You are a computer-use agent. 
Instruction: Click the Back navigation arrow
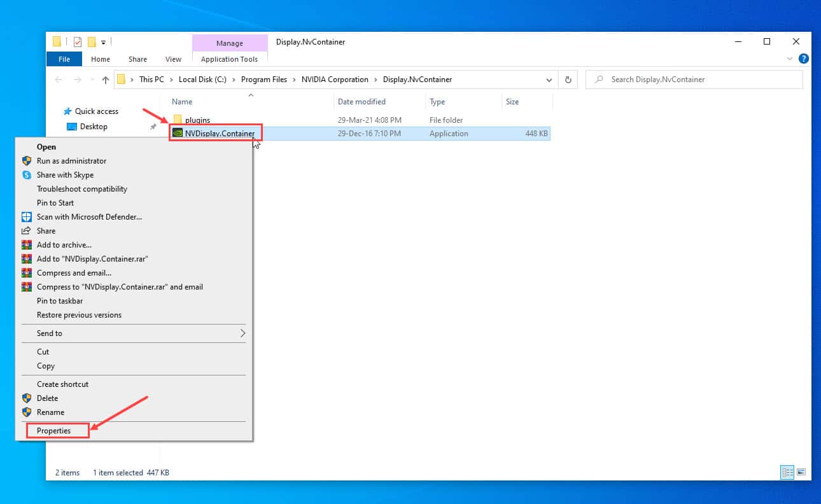point(59,80)
